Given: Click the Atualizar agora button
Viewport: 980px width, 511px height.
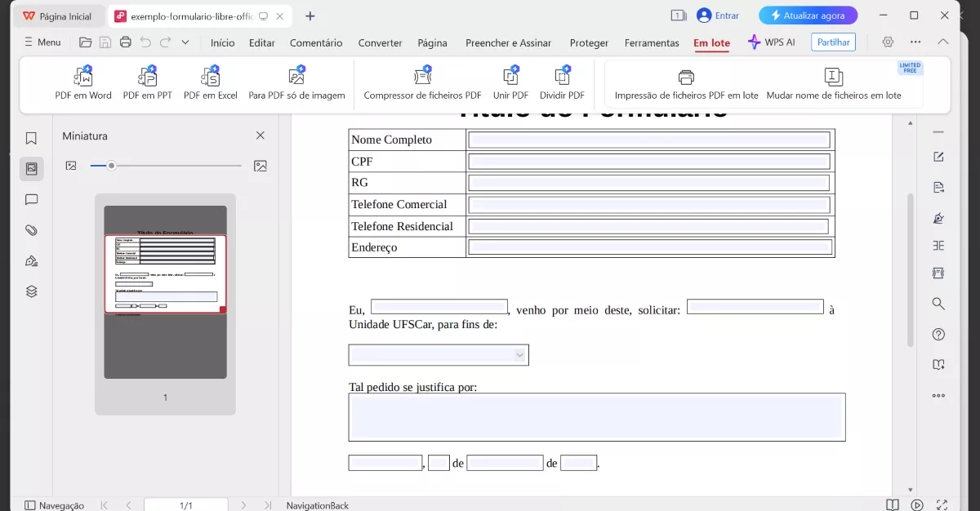Looking at the screenshot, I should (808, 15).
